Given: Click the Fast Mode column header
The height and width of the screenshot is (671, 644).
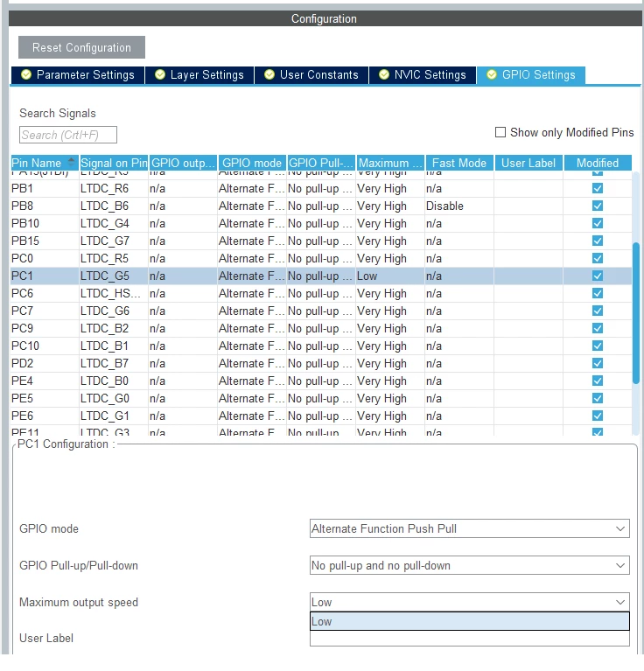Looking at the screenshot, I should click(x=459, y=163).
